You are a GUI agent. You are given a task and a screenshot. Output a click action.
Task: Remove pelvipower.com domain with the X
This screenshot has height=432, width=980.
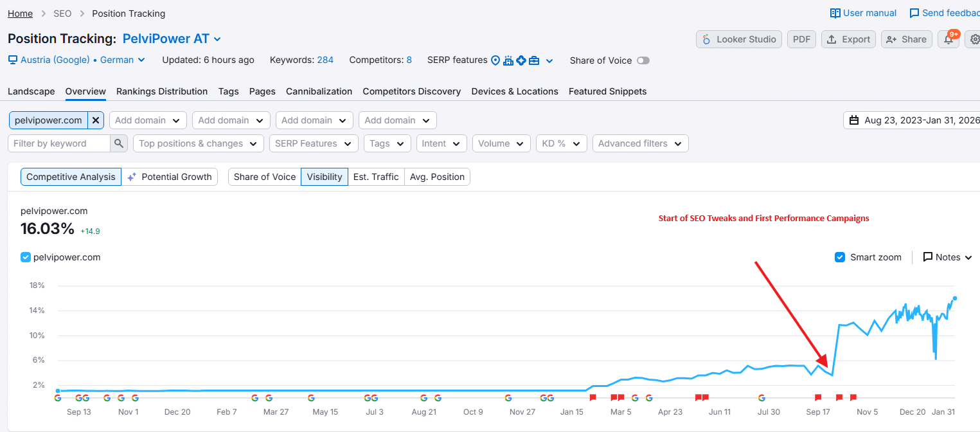click(x=95, y=120)
